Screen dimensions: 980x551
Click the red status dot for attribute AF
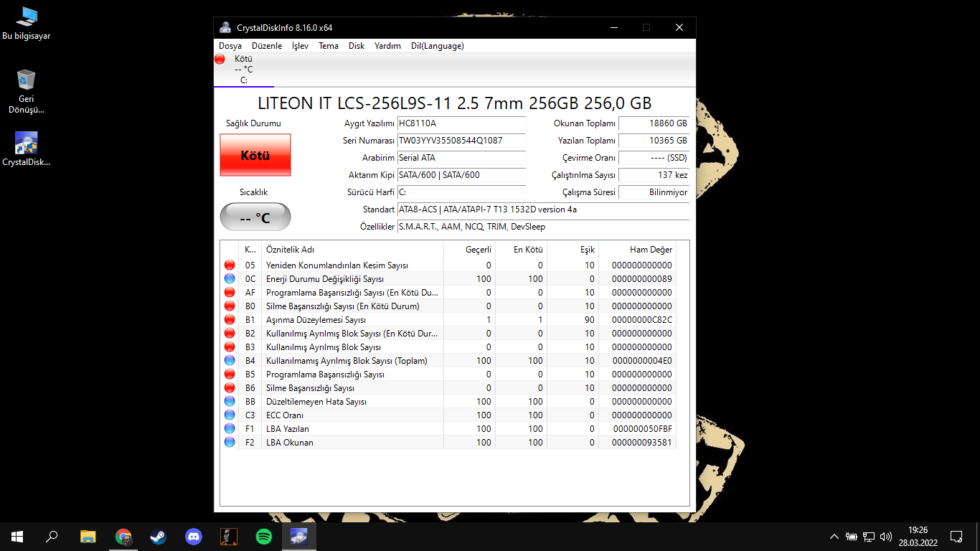[x=230, y=293]
